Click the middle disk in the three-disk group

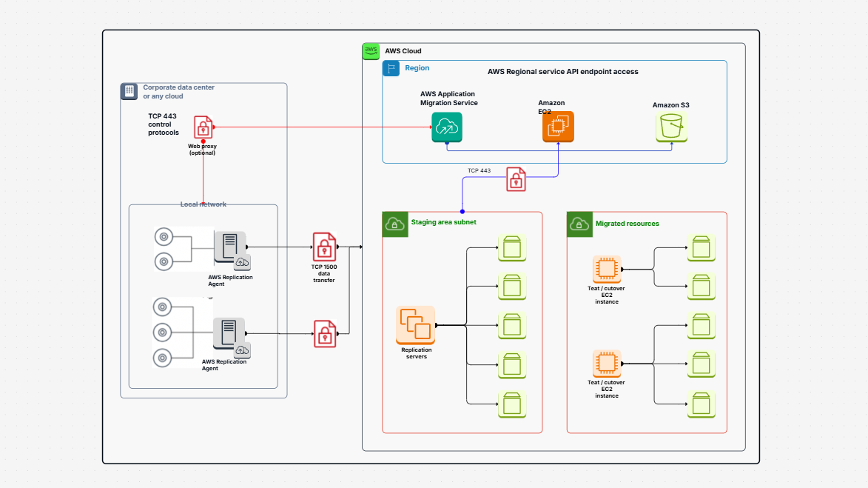[162, 332]
